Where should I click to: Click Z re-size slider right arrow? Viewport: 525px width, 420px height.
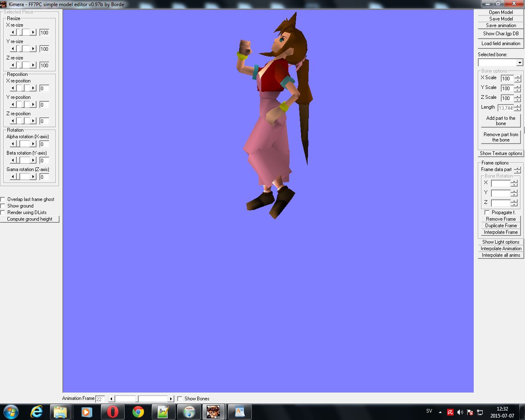33,65
